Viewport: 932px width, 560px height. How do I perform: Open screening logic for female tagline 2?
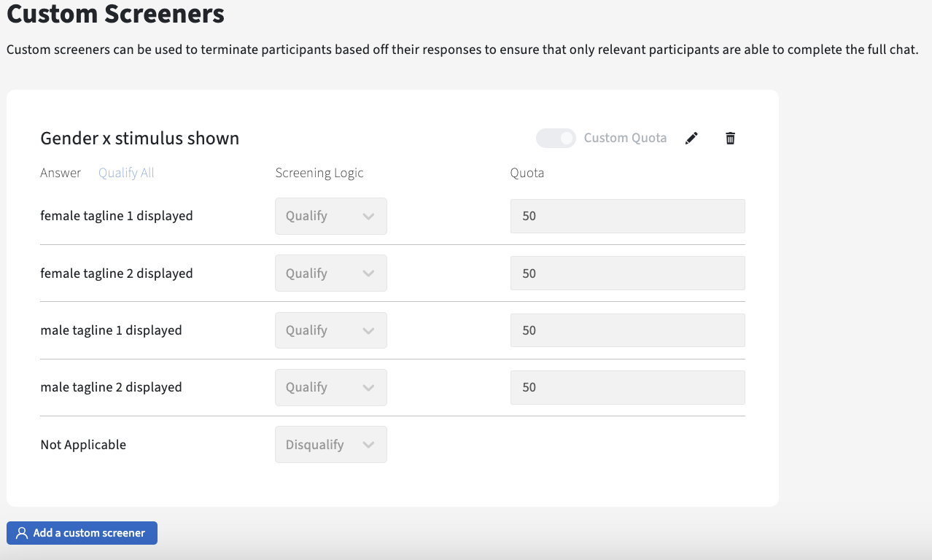(x=330, y=273)
